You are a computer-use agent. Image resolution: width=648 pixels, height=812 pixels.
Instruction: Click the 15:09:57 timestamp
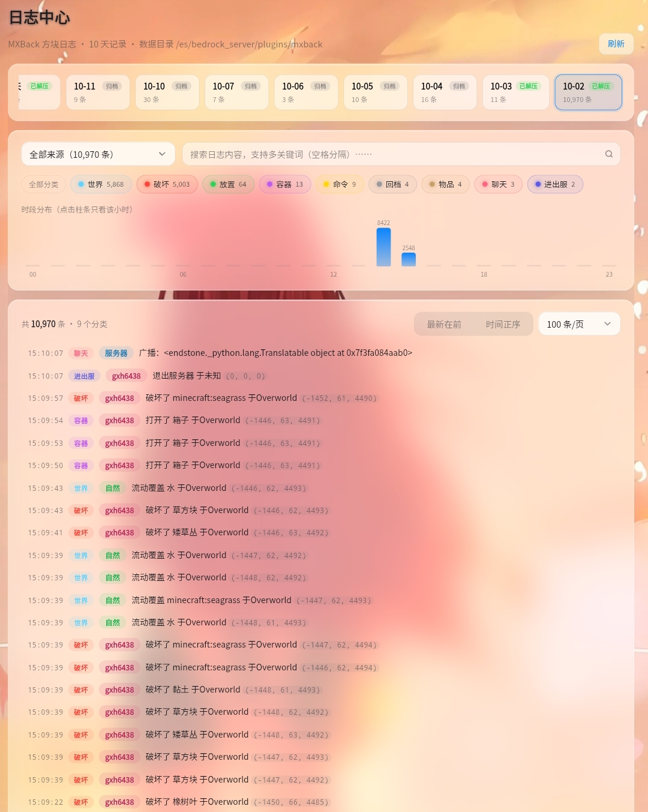46,398
